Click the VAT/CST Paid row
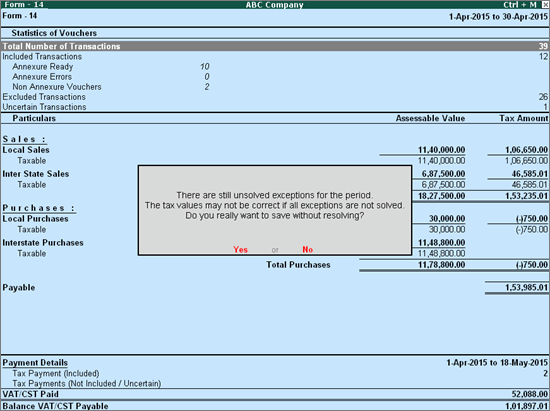Image resolution: width=550 pixels, height=411 pixels. tap(275, 394)
